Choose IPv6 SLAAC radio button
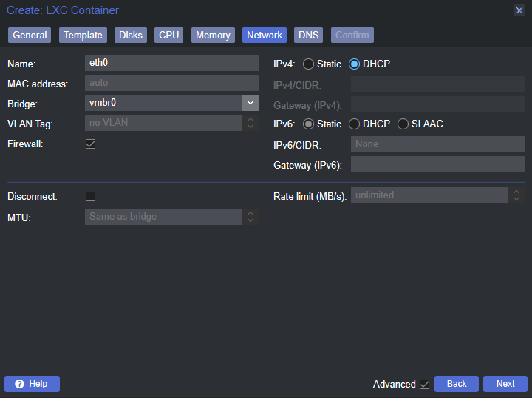Image resolution: width=532 pixels, height=398 pixels. (x=403, y=124)
